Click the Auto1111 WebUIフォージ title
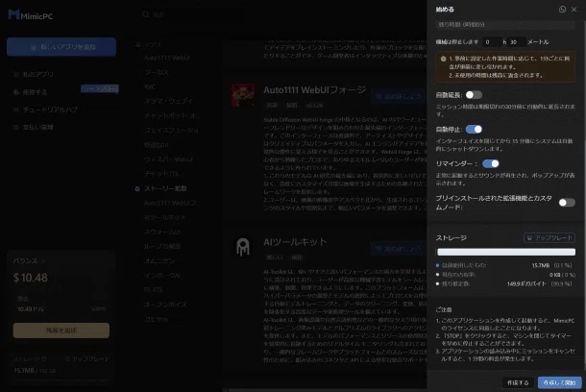The height and width of the screenshot is (392, 586). 315,90
